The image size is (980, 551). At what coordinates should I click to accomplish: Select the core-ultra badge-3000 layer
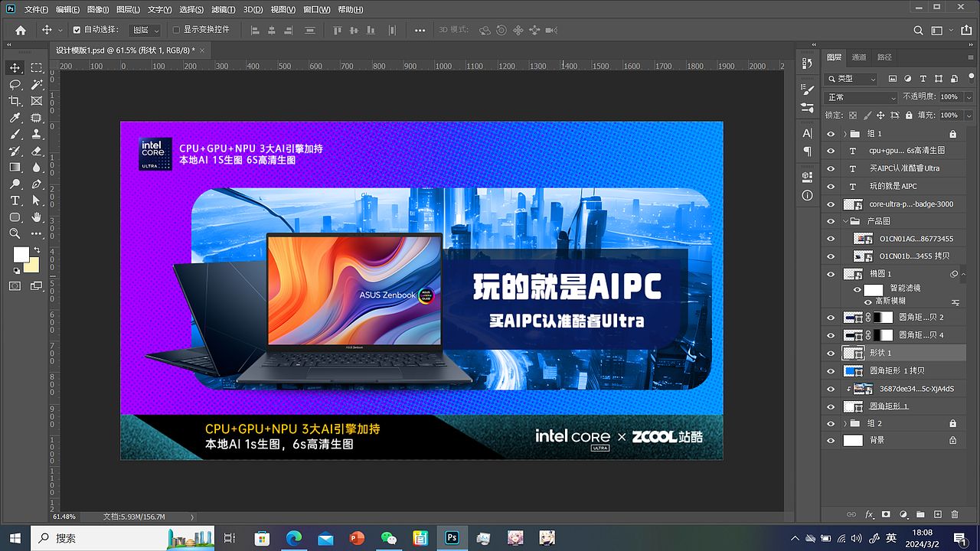(893, 204)
